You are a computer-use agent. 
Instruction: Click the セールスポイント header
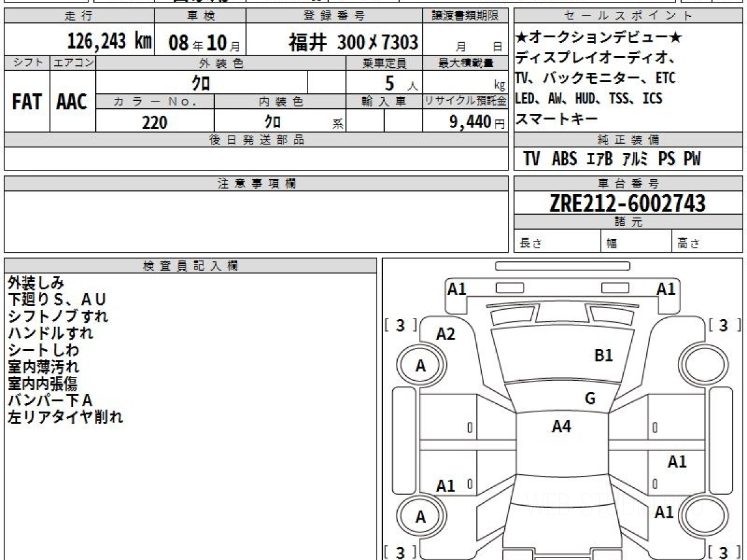629,16
